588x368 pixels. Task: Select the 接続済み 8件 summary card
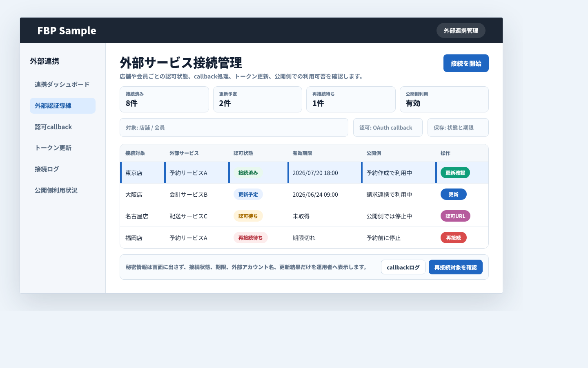(x=164, y=99)
